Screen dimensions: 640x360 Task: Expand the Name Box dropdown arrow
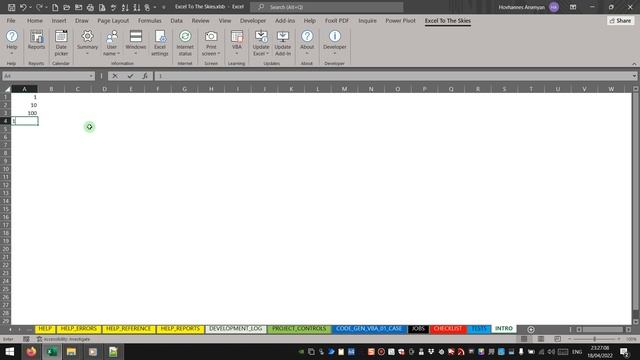(x=91, y=76)
